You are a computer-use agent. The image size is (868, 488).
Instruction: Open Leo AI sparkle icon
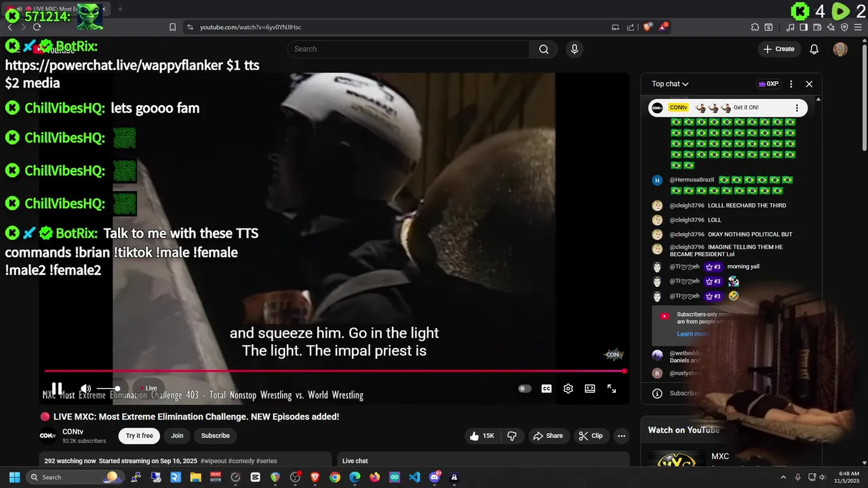click(831, 27)
